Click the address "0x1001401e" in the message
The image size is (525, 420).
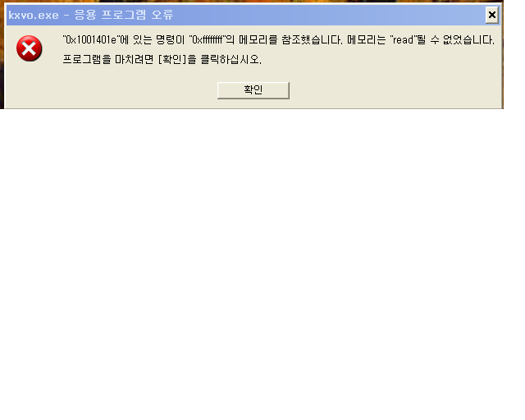(x=91, y=40)
